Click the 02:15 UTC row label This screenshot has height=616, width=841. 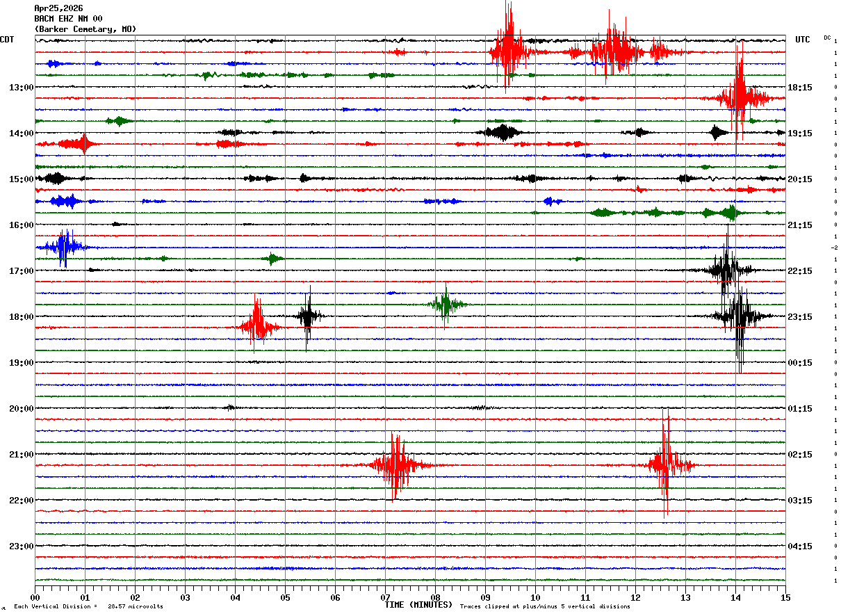pyautogui.click(x=800, y=455)
